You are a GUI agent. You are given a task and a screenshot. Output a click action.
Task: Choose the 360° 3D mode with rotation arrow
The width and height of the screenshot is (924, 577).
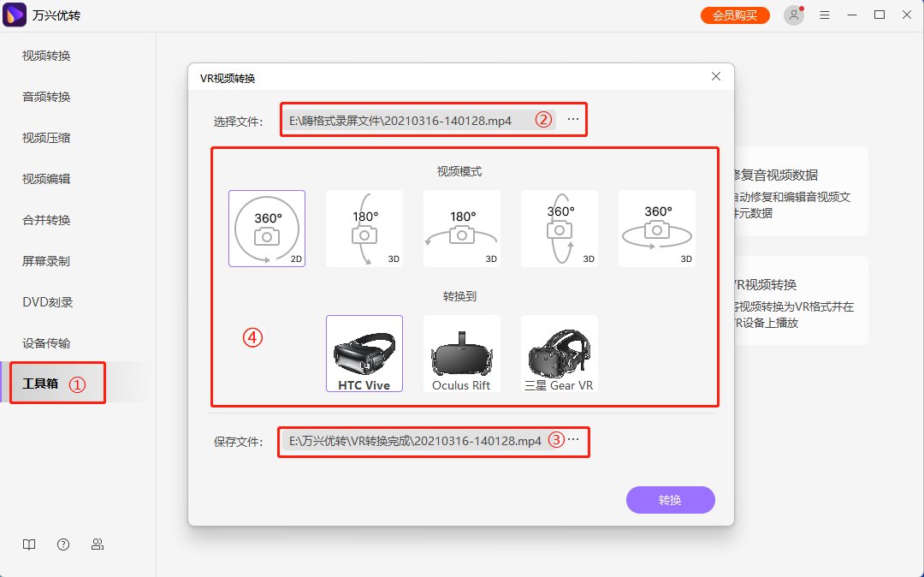[x=656, y=228]
